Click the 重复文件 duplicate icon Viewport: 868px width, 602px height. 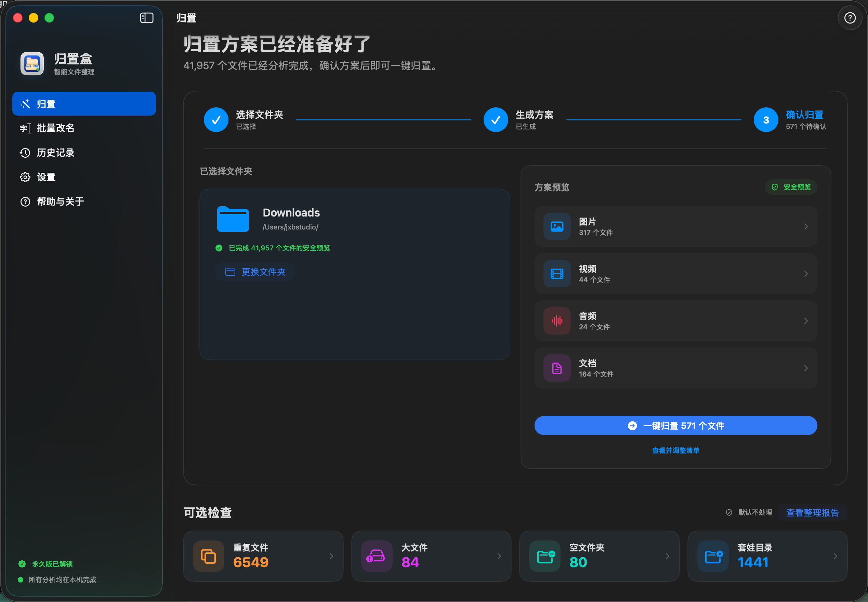pyautogui.click(x=208, y=556)
